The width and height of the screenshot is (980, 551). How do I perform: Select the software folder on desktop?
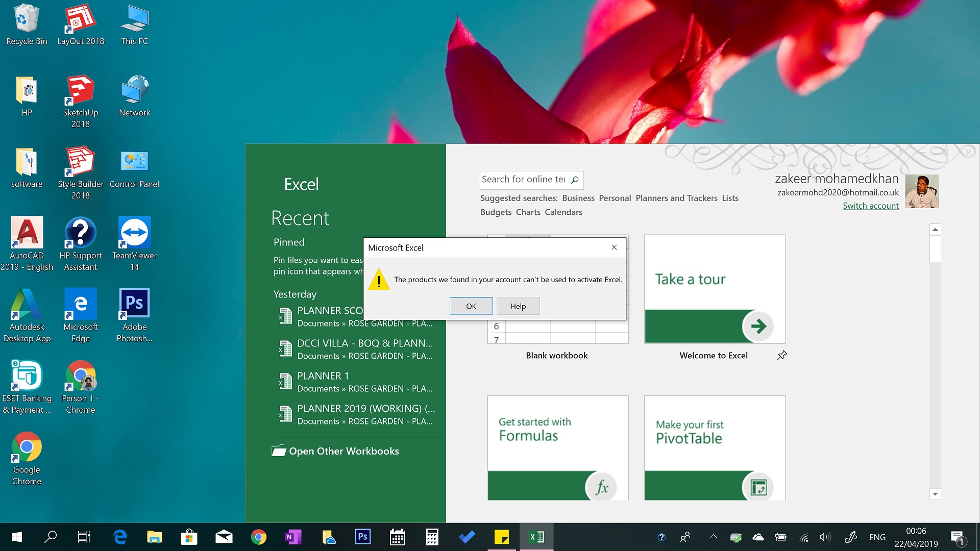(27, 167)
